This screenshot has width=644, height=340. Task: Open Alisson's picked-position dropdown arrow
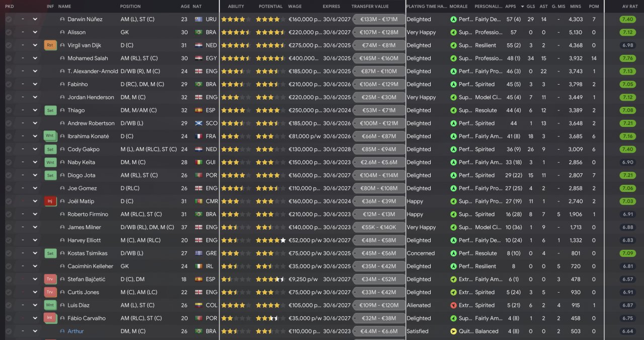coord(35,32)
